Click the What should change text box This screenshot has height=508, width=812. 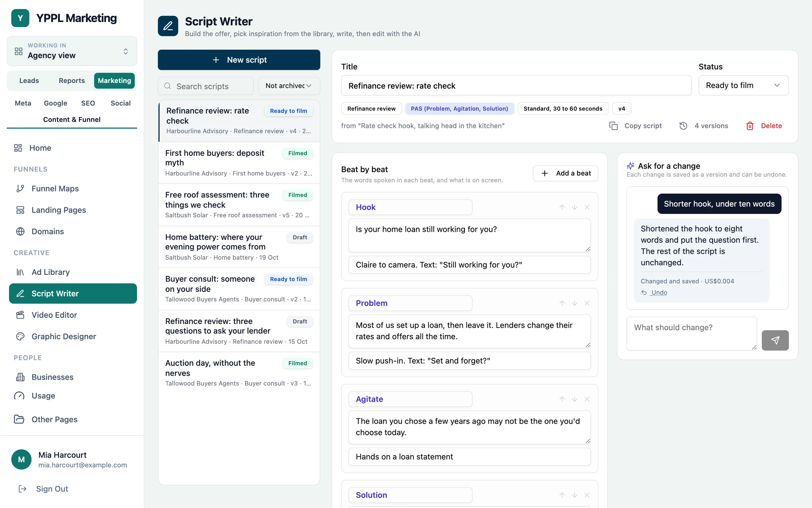pos(692,333)
